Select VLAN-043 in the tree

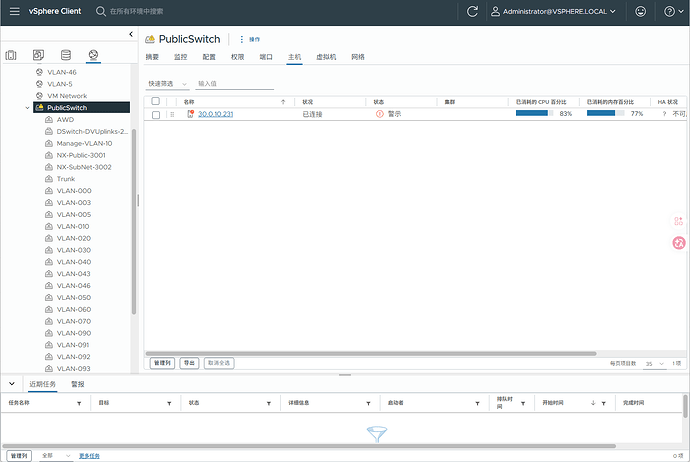(x=73, y=274)
